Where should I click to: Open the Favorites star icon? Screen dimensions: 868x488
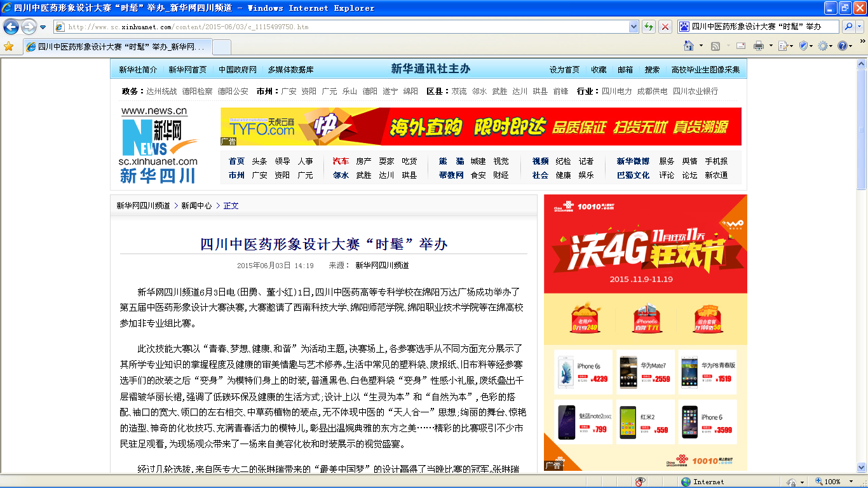tap(8, 46)
